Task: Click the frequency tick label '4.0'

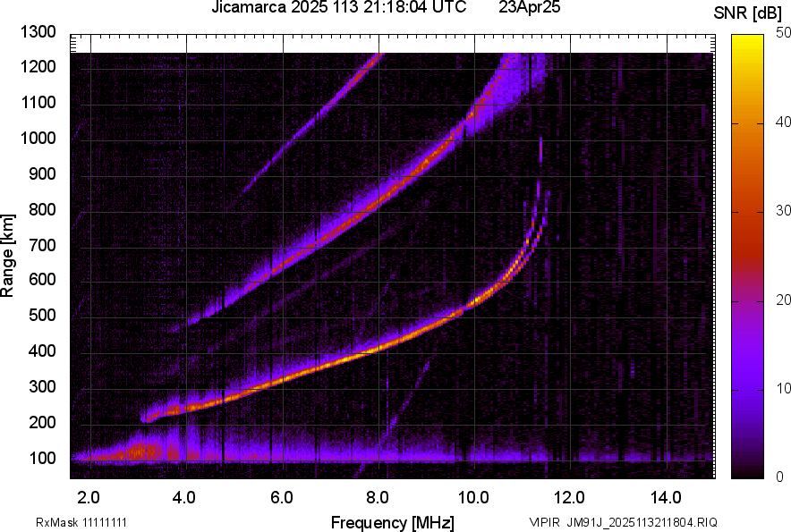Action: (x=184, y=498)
